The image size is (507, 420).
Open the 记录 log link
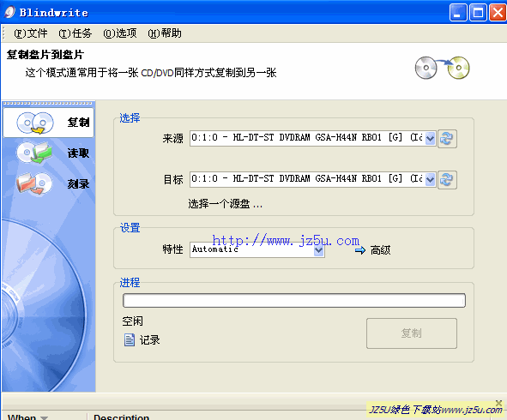coord(149,340)
